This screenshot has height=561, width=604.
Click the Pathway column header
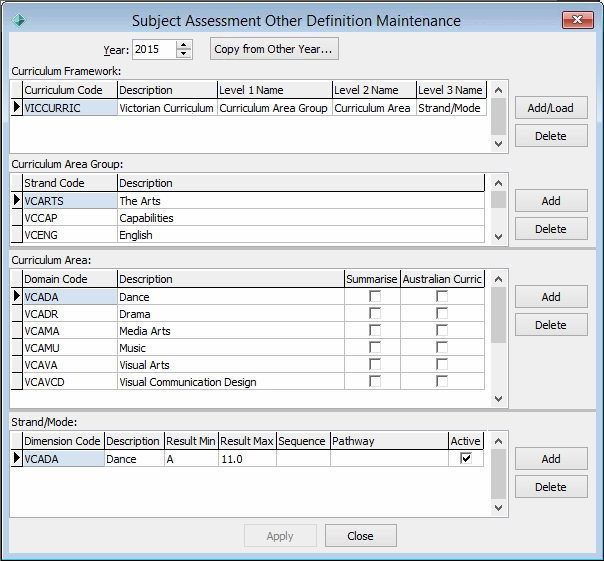click(x=389, y=441)
